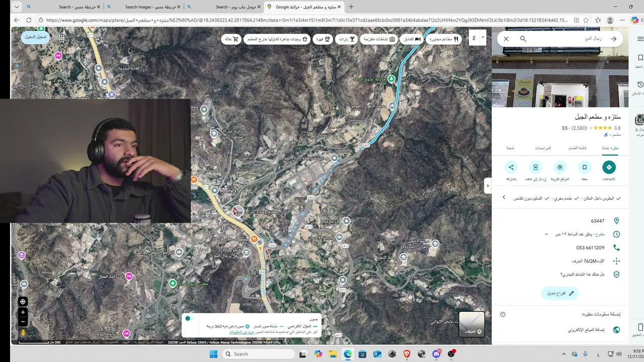Click the Aramex map pin
This screenshot has width=644, height=362.
(x=215, y=190)
